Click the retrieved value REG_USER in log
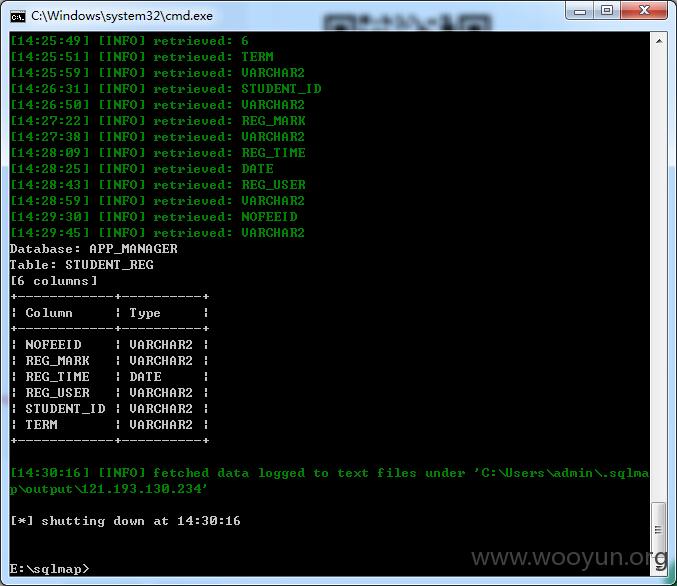Viewport: 677px width, 586px height. 273,184
